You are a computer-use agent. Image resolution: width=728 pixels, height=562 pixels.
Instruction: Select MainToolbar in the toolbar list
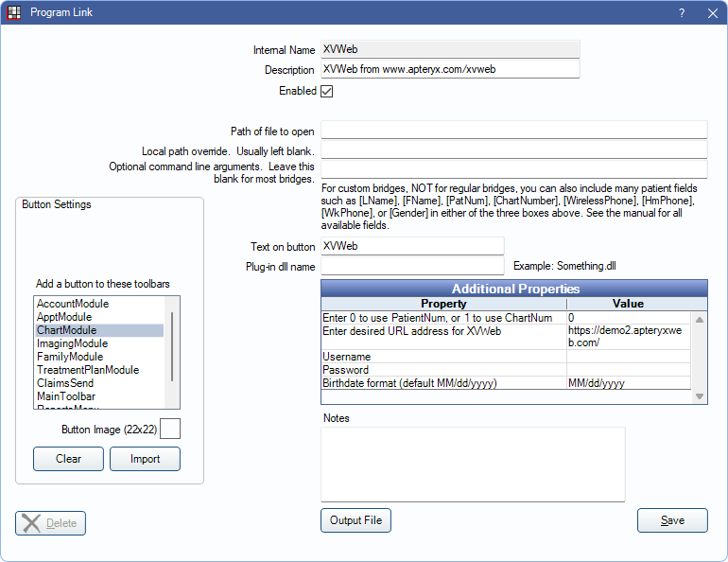pos(66,396)
